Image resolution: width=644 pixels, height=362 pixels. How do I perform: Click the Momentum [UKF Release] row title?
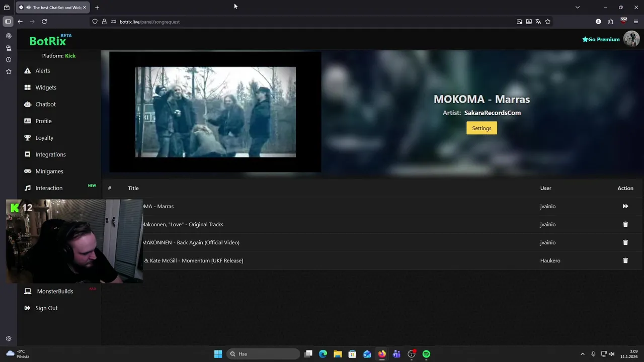194,260
